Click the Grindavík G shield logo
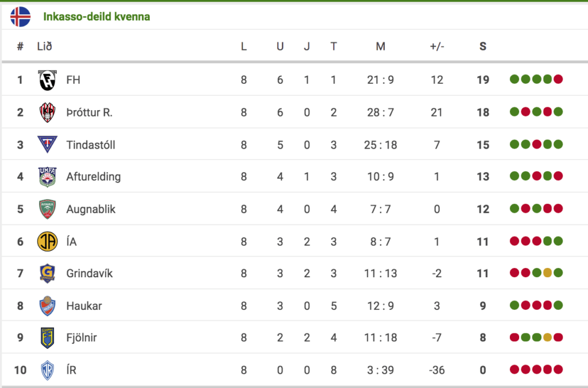 [47, 273]
